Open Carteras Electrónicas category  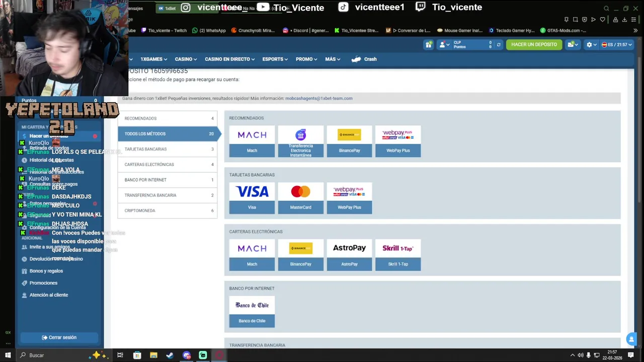click(168, 164)
